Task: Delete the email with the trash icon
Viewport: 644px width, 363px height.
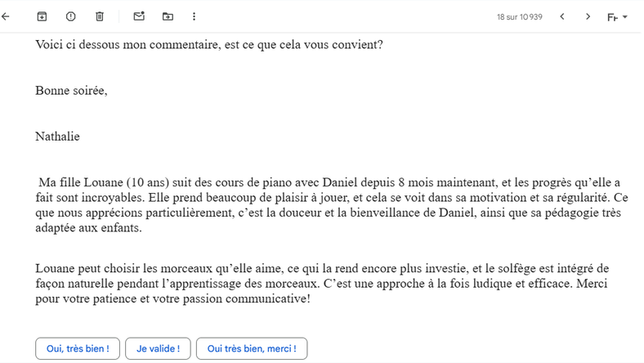Action: tap(100, 16)
